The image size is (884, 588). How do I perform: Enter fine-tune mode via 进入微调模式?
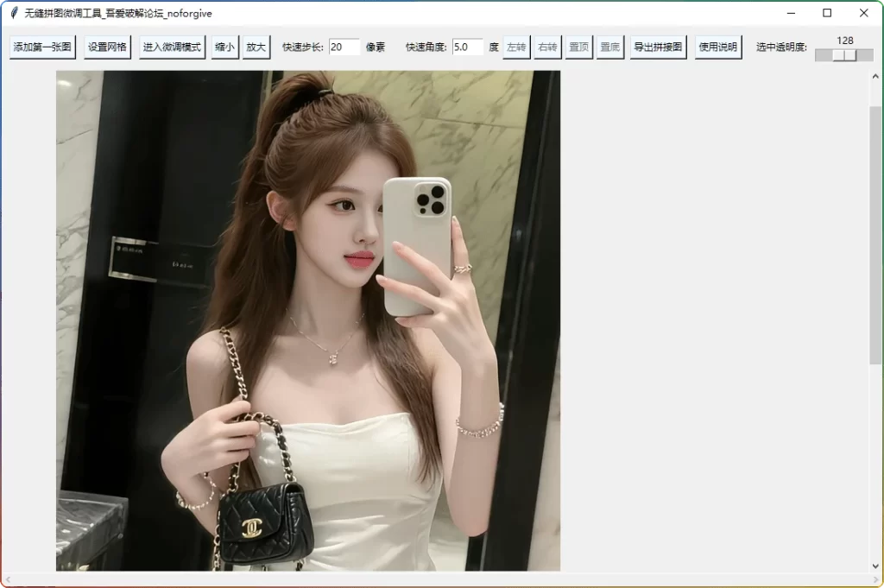pyautogui.click(x=172, y=47)
